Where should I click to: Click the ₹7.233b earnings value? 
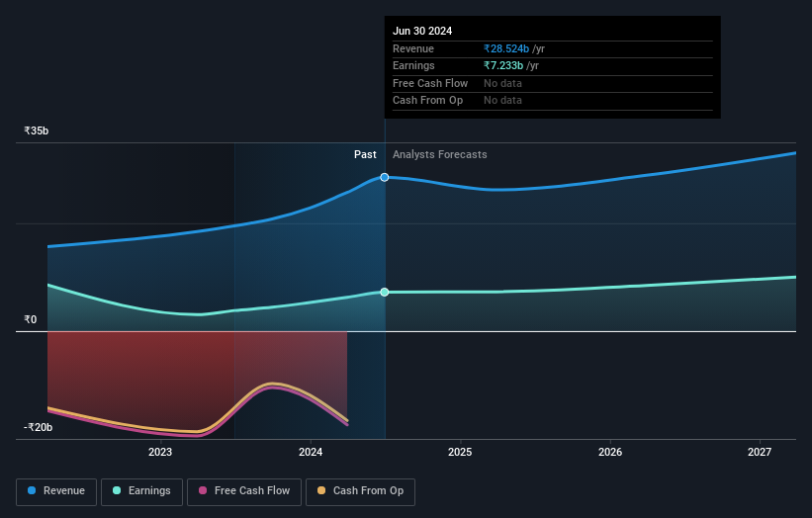coord(502,65)
